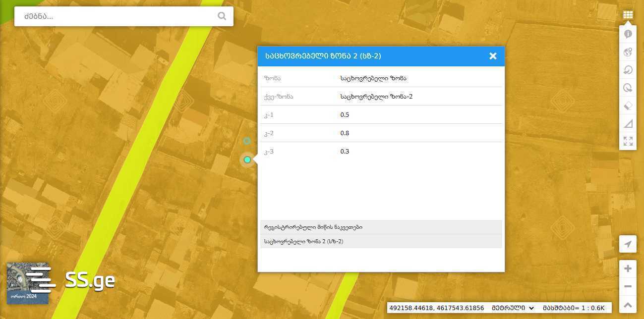644x319 pixels.
Task: Open the მეტრული units dropdown
Action: pyautogui.click(x=513, y=308)
